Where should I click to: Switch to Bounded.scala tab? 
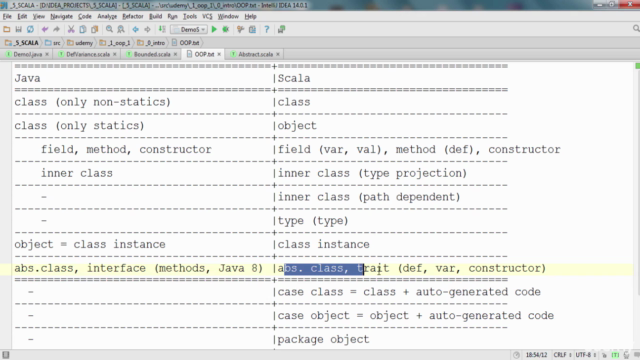152,54
